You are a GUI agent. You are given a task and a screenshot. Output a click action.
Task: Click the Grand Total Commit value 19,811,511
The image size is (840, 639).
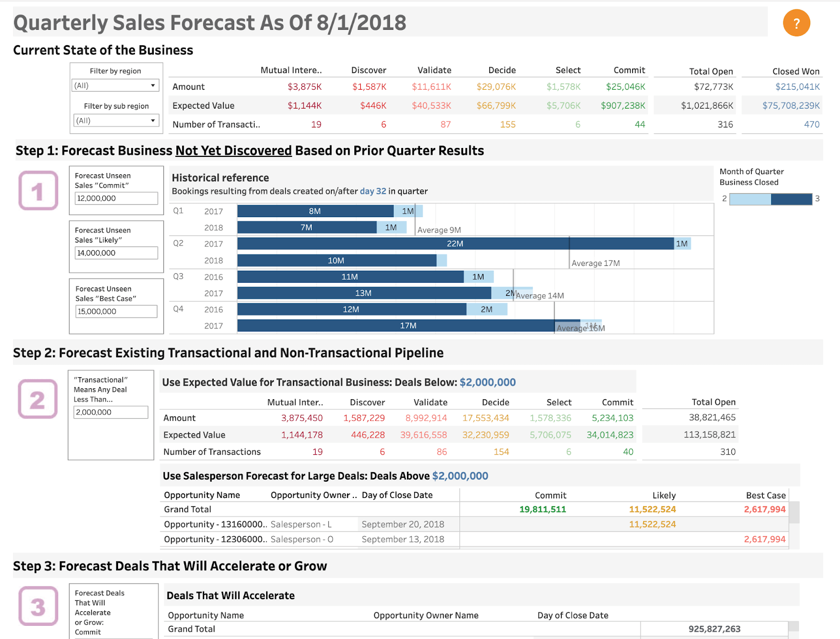(x=543, y=509)
